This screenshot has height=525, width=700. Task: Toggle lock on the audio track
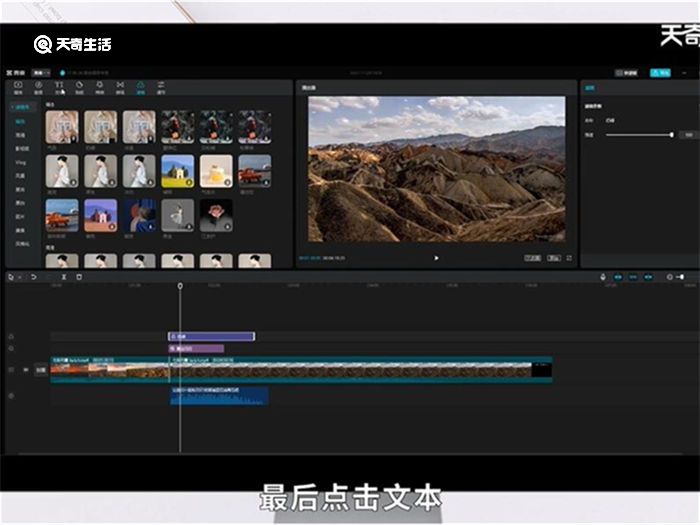point(11,396)
